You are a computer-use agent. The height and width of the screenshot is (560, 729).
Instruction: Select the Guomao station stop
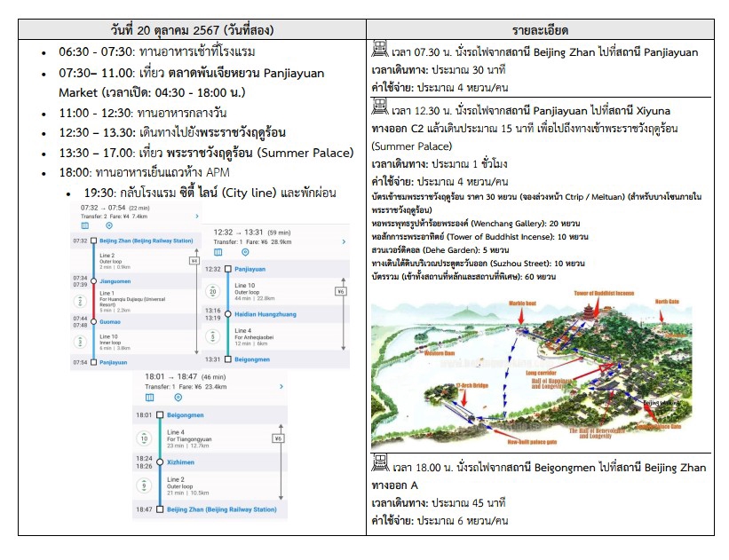(x=110, y=321)
